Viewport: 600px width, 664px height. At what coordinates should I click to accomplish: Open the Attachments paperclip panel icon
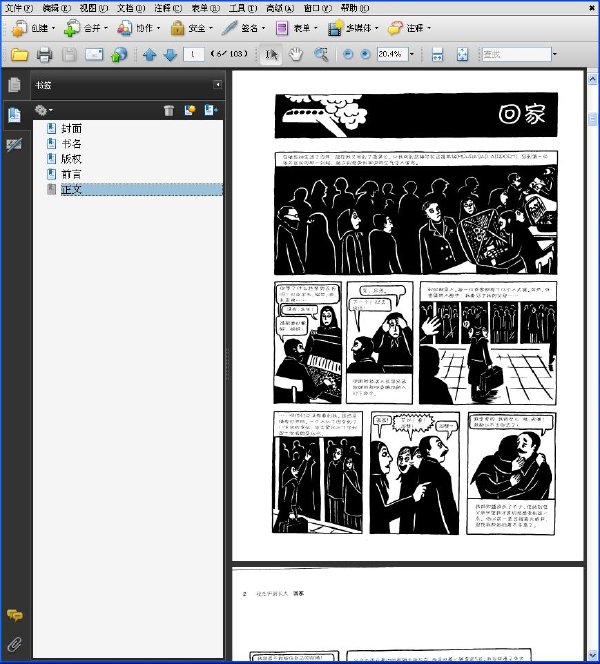(15, 644)
